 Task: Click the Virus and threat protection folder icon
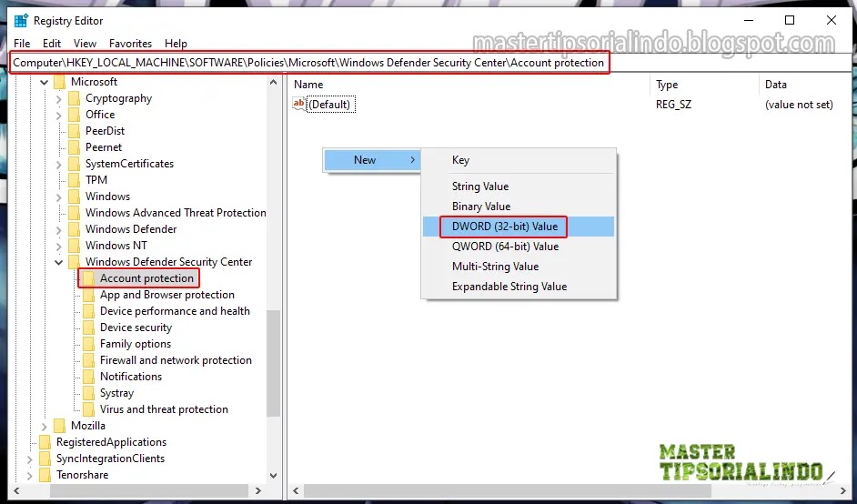(x=88, y=410)
